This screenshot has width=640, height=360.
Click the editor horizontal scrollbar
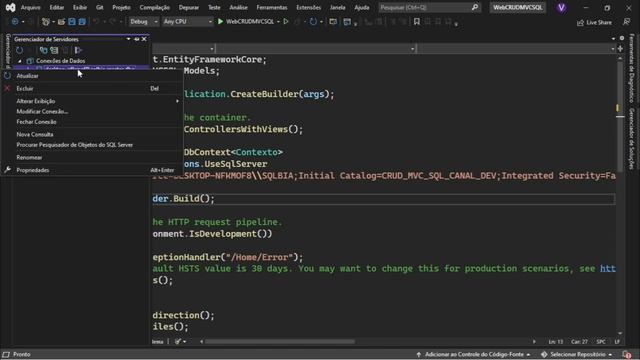point(280,342)
